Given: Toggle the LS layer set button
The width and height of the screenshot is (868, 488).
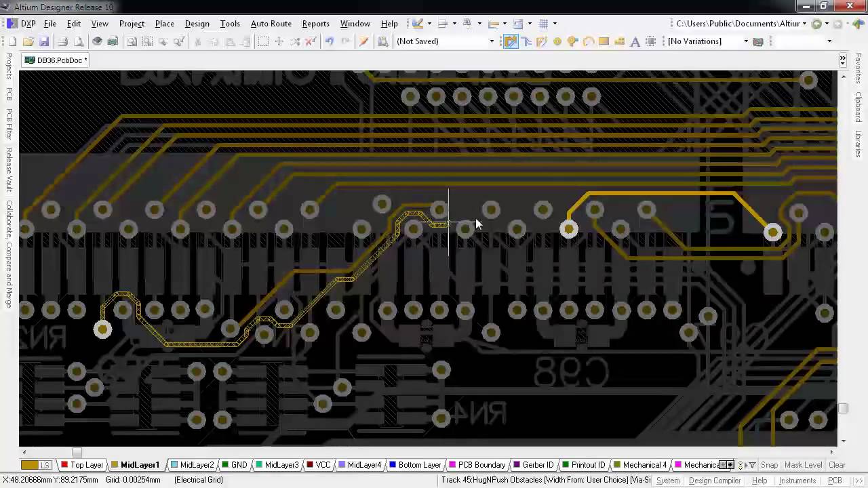Looking at the screenshot, I should point(45,465).
